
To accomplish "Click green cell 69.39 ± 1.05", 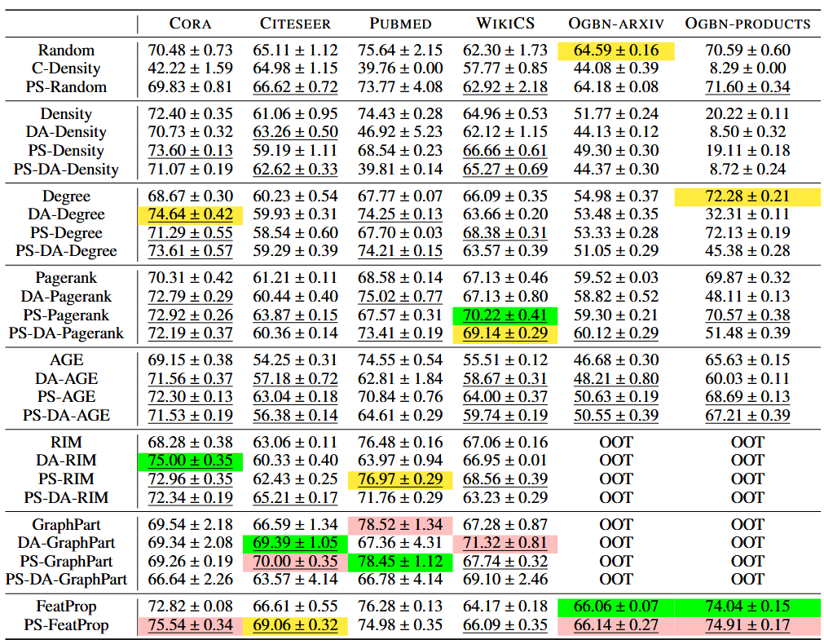I will coord(295,544).
